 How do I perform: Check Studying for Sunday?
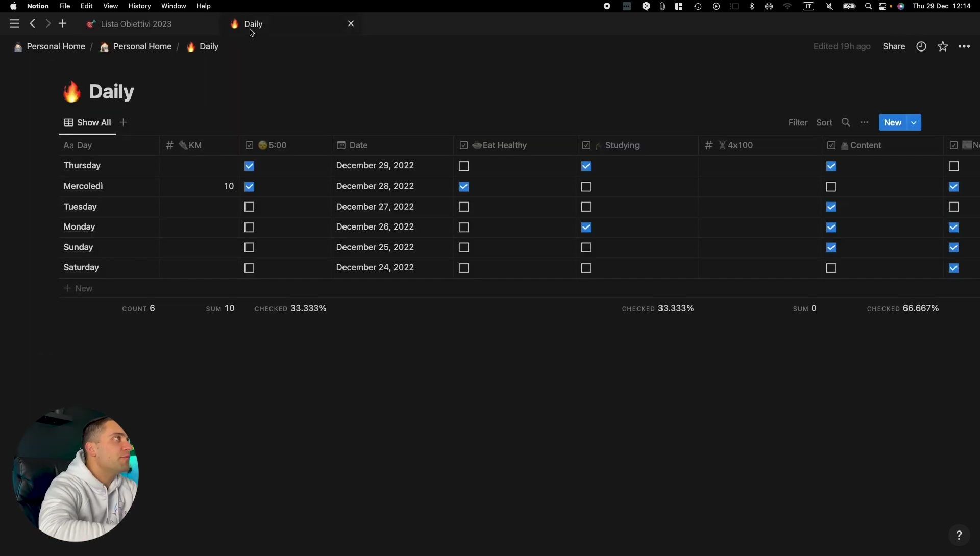click(x=586, y=248)
